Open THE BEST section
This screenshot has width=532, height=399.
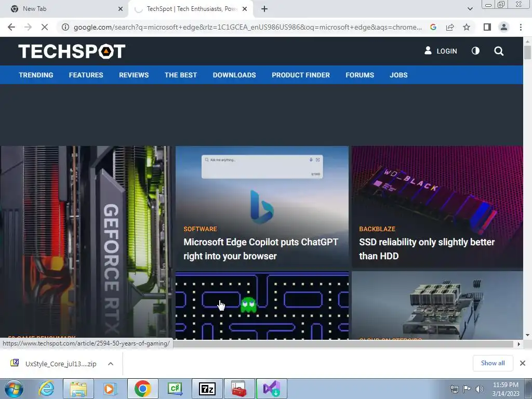[x=180, y=75]
